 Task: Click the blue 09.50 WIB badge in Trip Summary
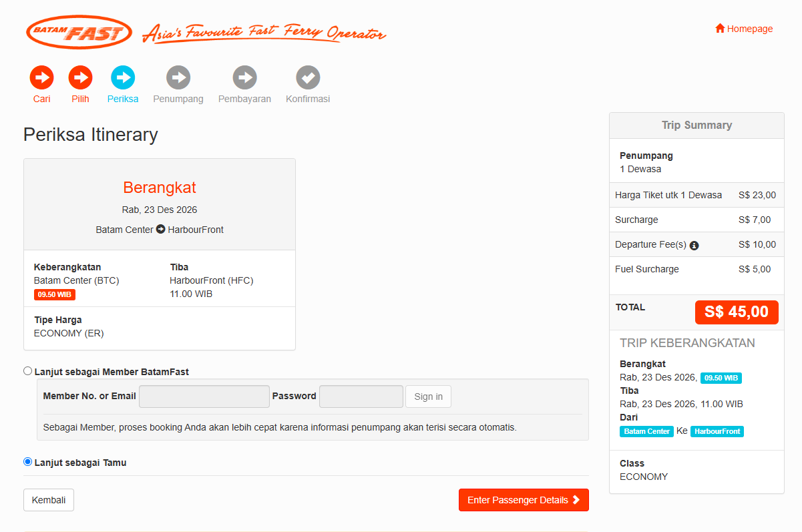tap(721, 378)
